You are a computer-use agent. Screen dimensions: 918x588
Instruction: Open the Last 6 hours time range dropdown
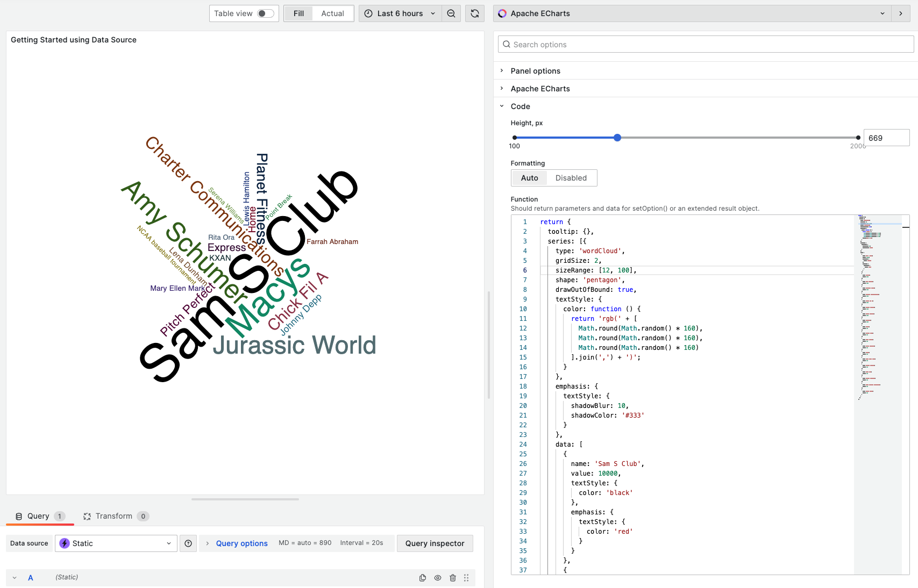[x=401, y=13]
